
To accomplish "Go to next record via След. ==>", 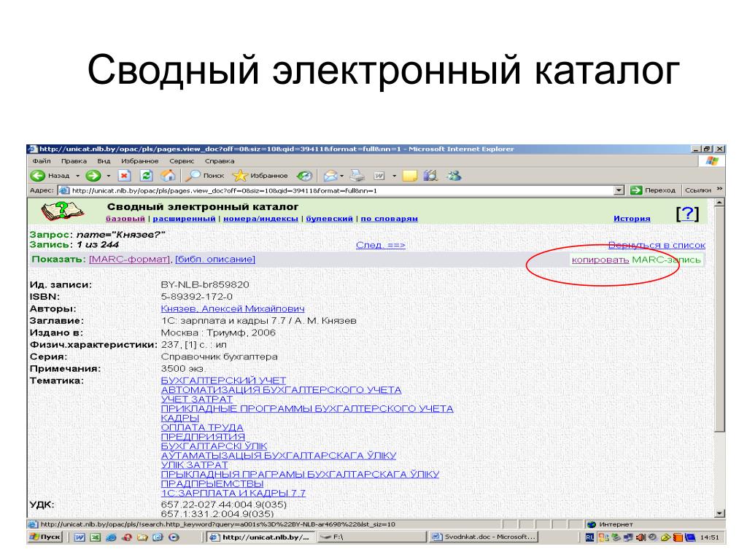I will [x=381, y=245].
